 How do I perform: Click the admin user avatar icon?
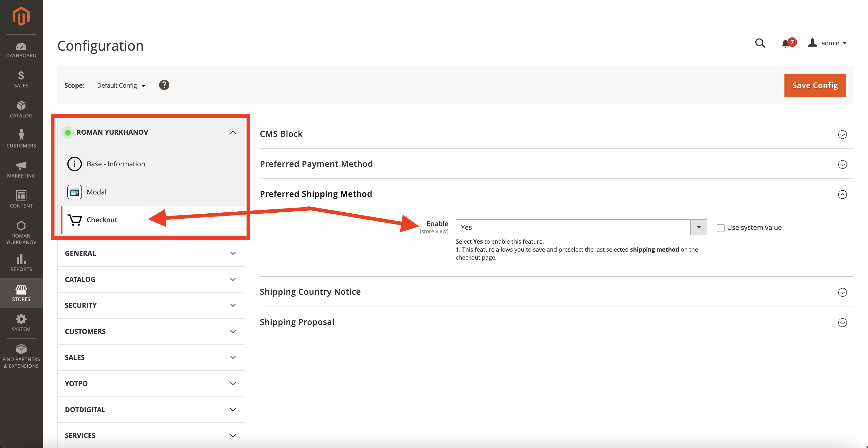pyautogui.click(x=812, y=43)
